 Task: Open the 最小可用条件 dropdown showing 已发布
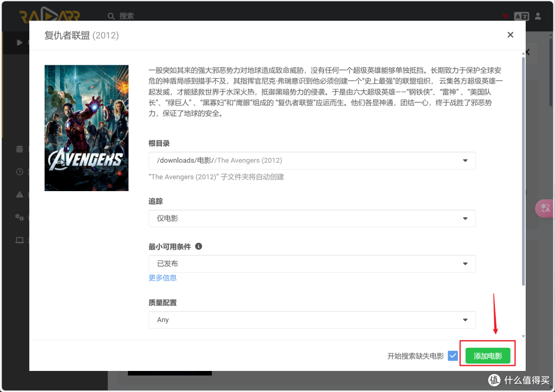click(312, 264)
